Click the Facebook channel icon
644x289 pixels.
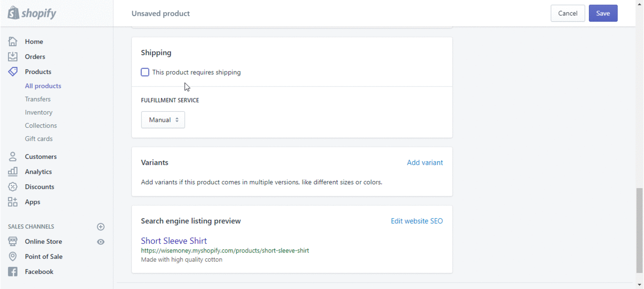click(13, 272)
